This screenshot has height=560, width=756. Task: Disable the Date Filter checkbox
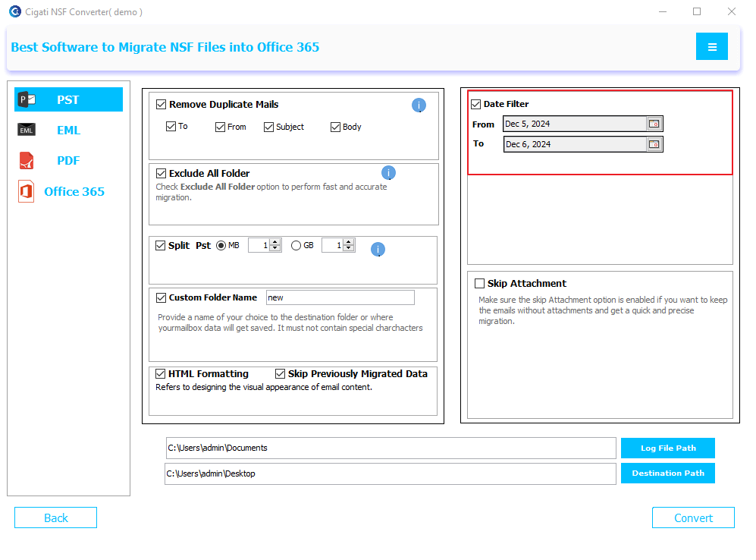(x=476, y=104)
